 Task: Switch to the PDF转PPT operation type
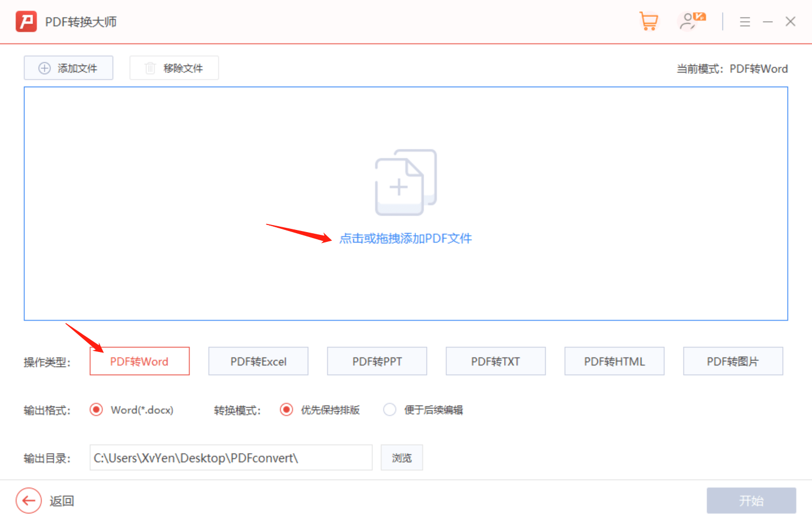coord(377,361)
